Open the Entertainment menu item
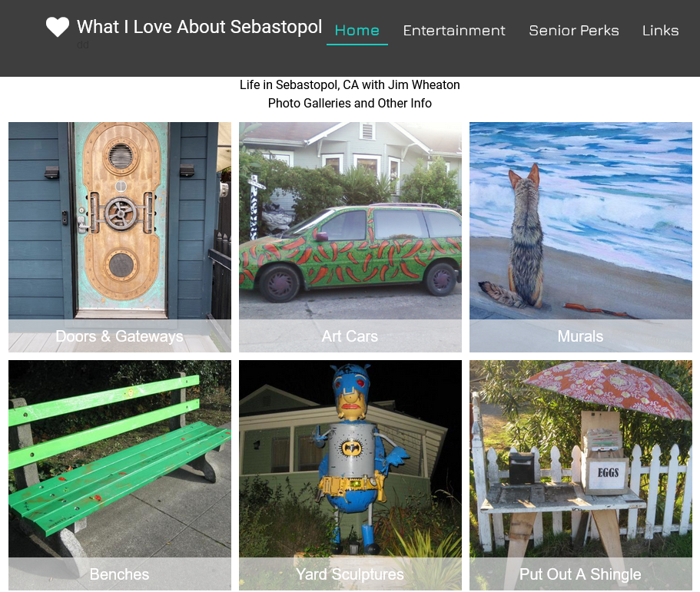 [x=454, y=31]
